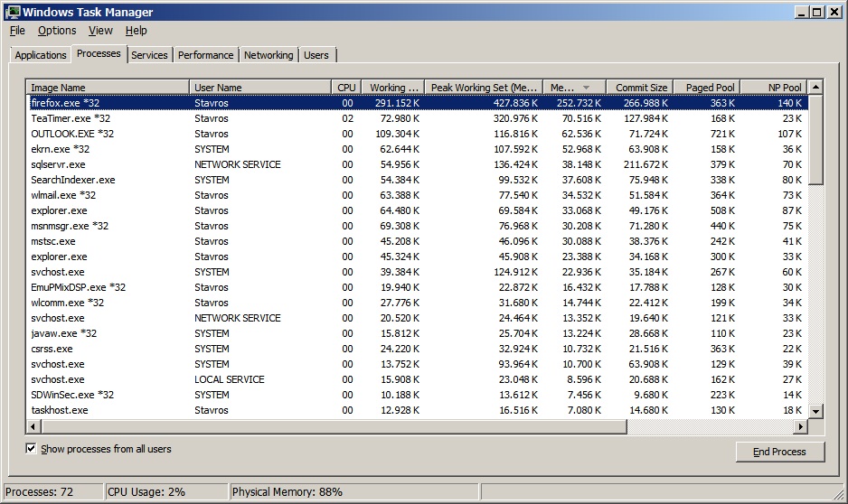
Task: Switch to the Users tab
Action: coord(316,55)
